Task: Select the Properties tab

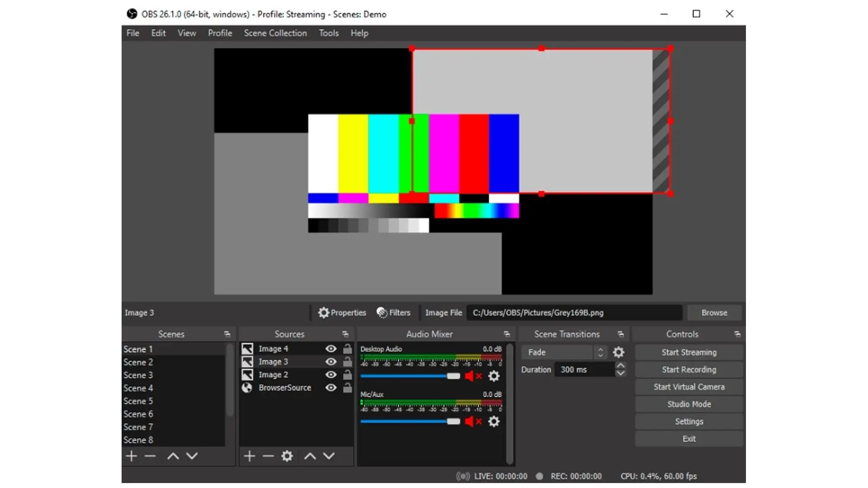Action: (343, 312)
